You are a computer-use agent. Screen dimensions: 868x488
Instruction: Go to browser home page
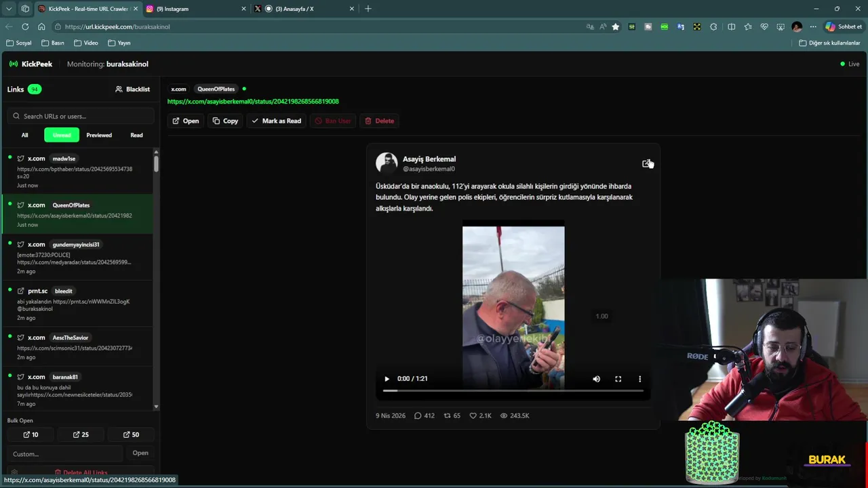click(41, 26)
